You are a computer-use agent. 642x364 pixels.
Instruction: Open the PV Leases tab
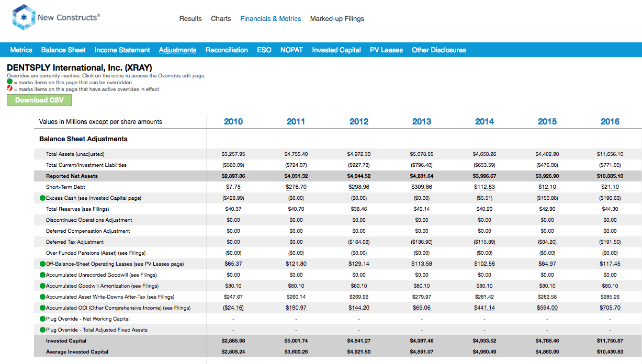(x=386, y=50)
